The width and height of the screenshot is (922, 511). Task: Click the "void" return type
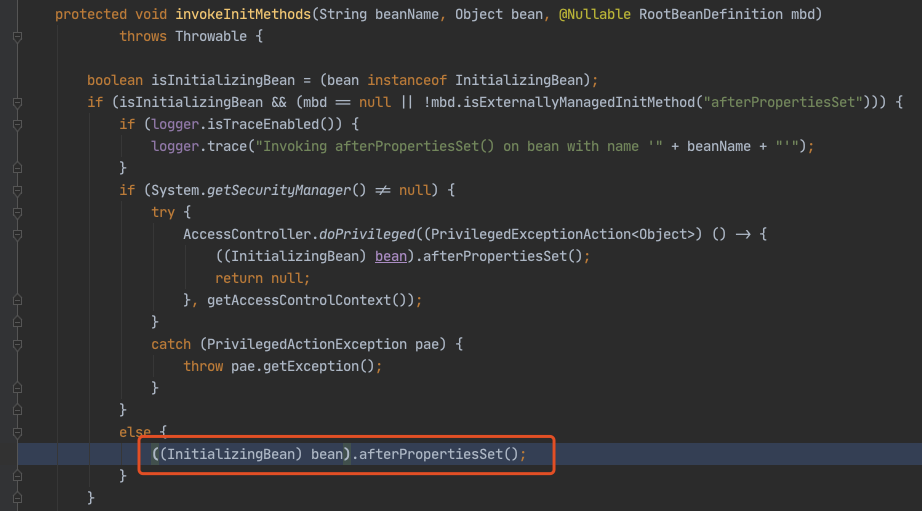(x=151, y=14)
